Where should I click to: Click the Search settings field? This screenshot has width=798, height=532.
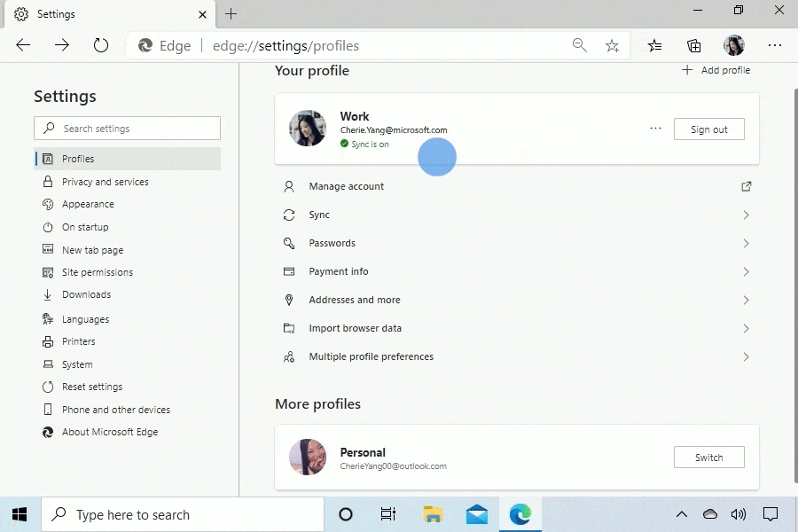[x=127, y=128]
